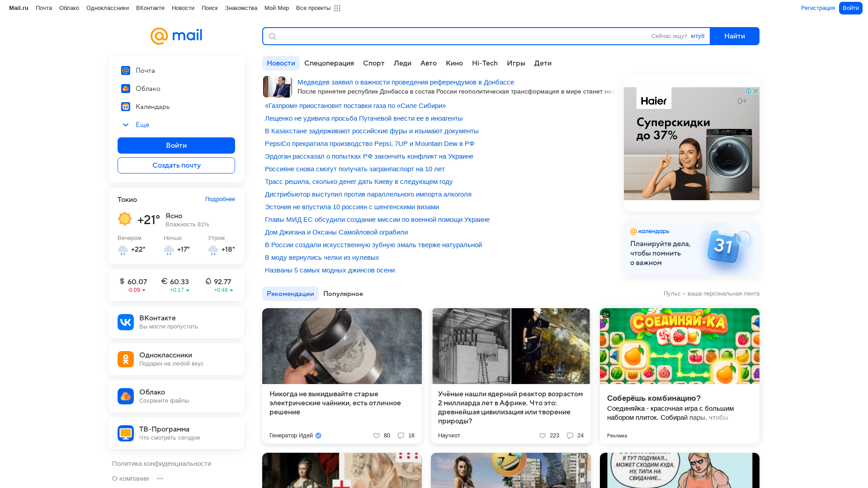The image size is (868, 488).
Task: Open comments on the reactor article
Action: 570,436
